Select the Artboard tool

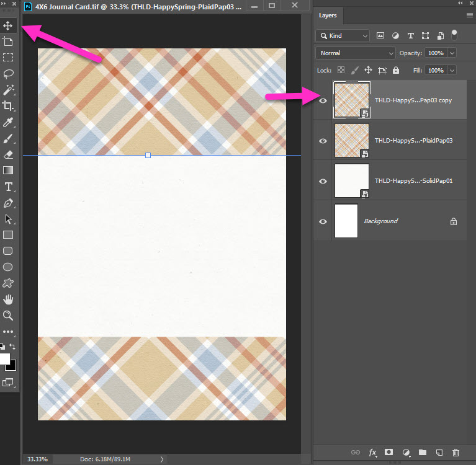(x=8, y=42)
